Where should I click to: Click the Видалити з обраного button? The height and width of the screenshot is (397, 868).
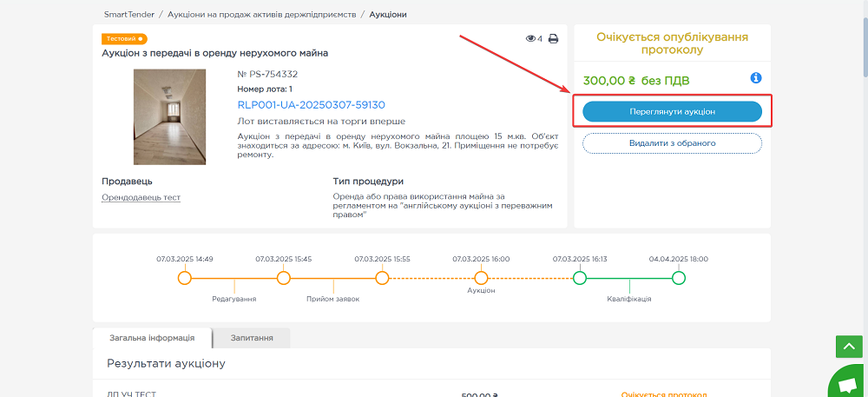(x=672, y=142)
